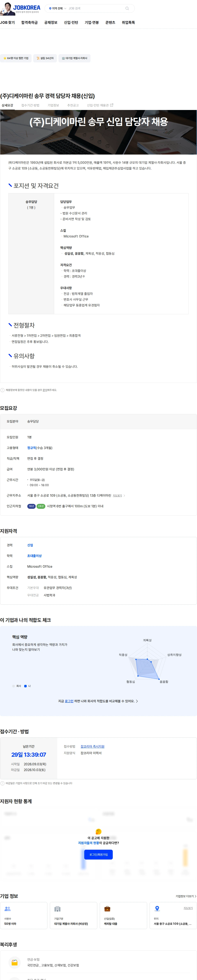Switch to the 기업정보 tab
197x980 pixels.
53,105
